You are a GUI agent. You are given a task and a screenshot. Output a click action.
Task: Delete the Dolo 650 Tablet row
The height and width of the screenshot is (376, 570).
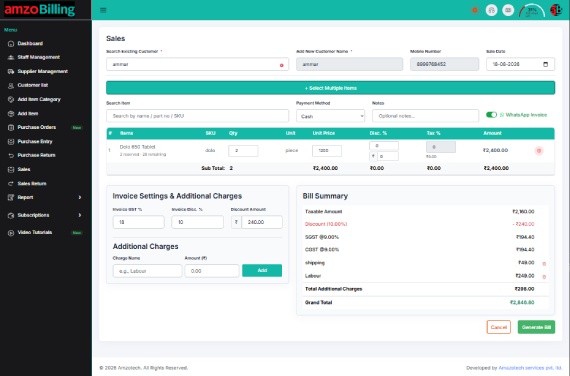539,151
